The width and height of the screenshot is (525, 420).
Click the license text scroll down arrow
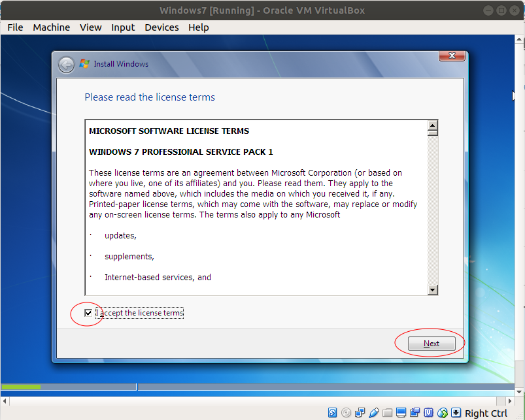coord(433,290)
